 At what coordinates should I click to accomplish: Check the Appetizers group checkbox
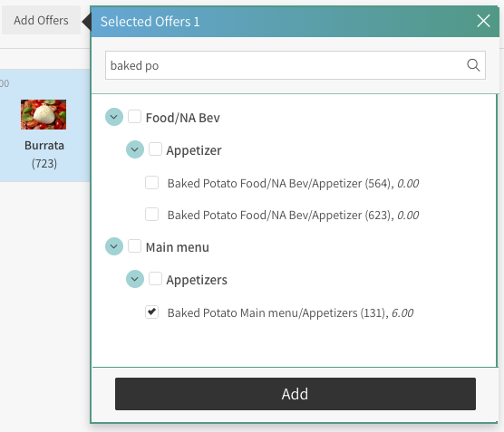(x=155, y=279)
